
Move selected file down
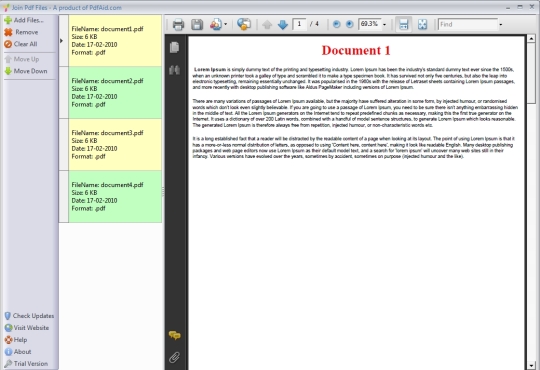coord(26,71)
